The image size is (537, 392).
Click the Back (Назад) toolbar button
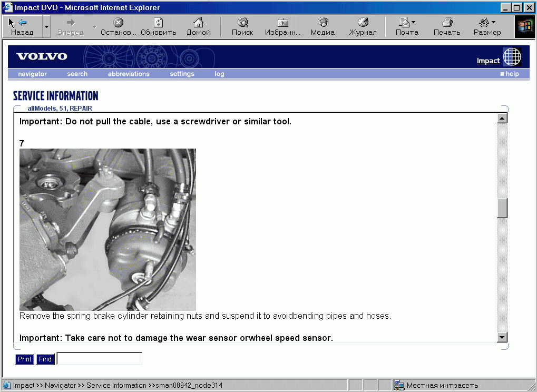[x=22, y=27]
